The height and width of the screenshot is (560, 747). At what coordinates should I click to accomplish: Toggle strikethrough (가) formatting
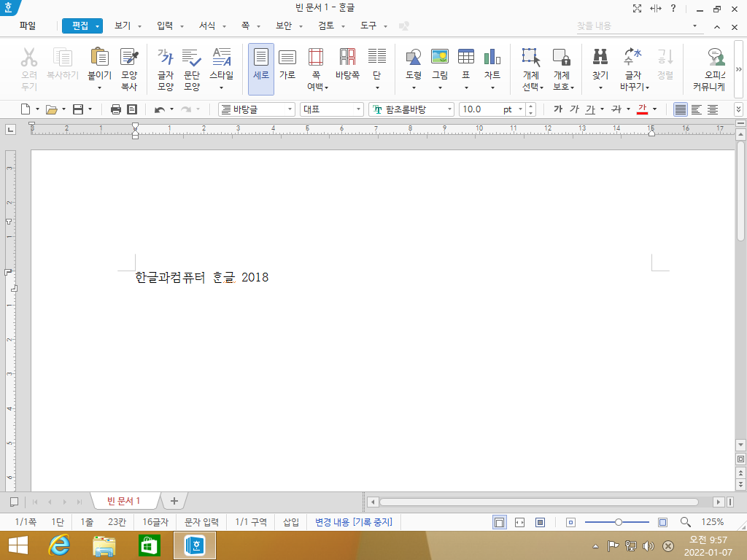point(616,109)
